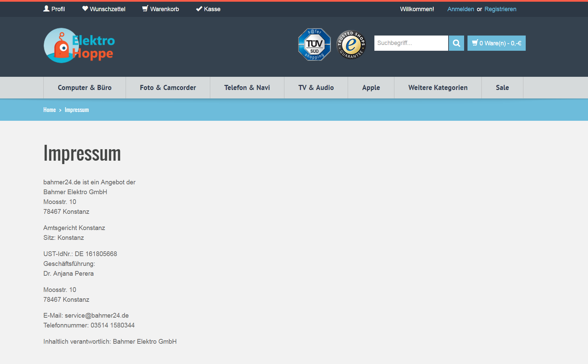Click Home in the breadcrumb
The image size is (588, 364).
49,110
